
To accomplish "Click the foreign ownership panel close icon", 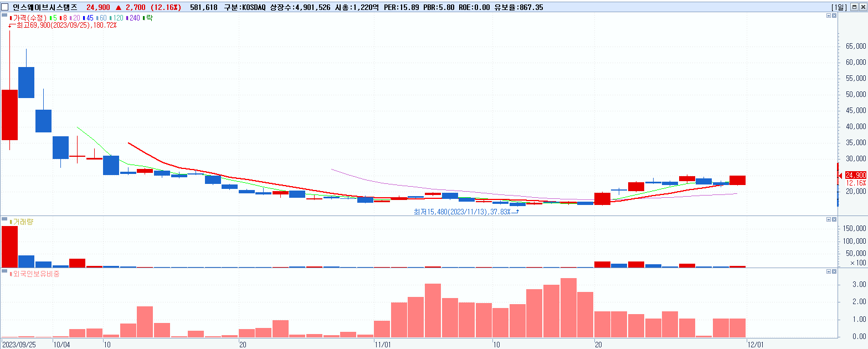I will point(835,271).
